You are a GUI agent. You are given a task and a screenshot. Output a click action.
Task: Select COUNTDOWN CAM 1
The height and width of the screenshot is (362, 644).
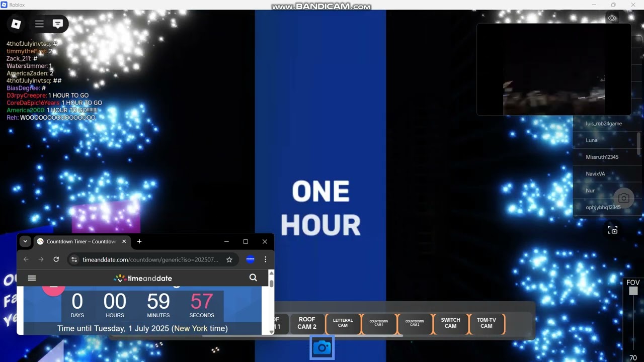pyautogui.click(x=379, y=323)
